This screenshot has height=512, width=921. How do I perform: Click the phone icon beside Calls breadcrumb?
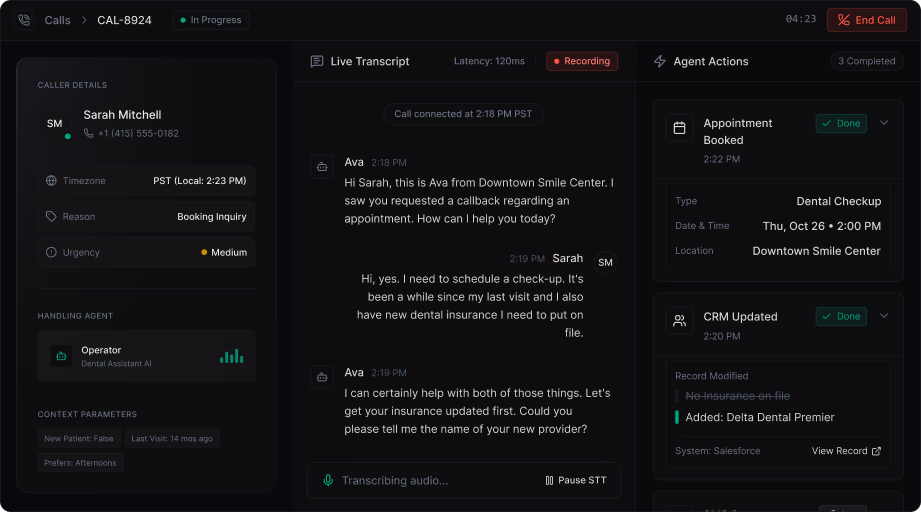24,20
